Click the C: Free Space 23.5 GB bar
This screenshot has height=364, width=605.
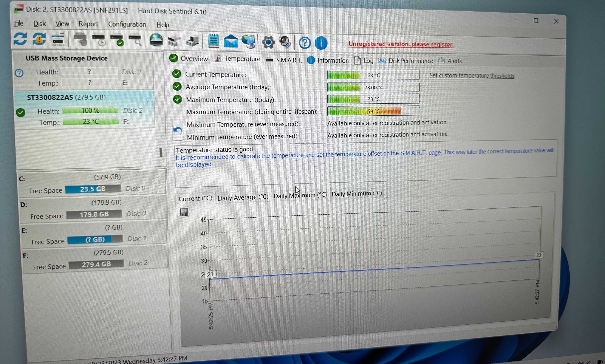click(x=93, y=189)
